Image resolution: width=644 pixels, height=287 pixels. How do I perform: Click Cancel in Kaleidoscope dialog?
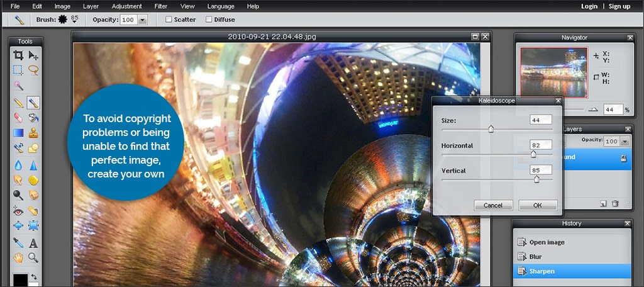coord(493,205)
